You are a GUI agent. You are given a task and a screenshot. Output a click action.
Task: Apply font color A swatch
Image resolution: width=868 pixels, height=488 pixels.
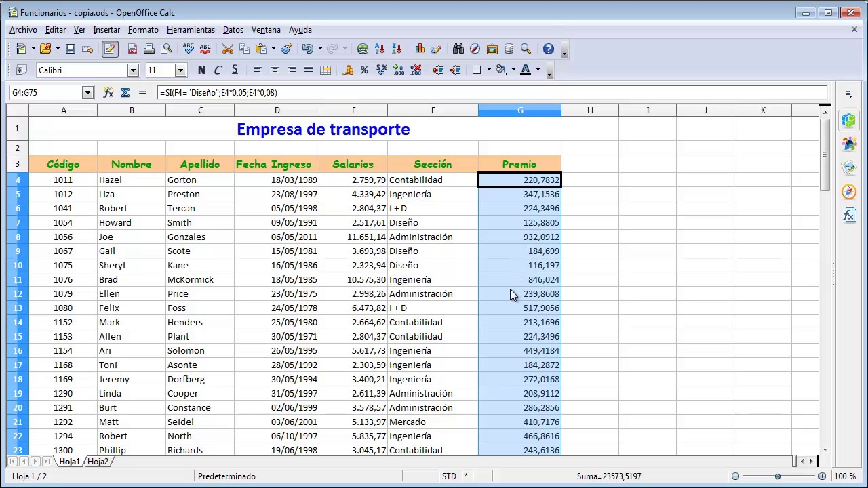pos(525,70)
